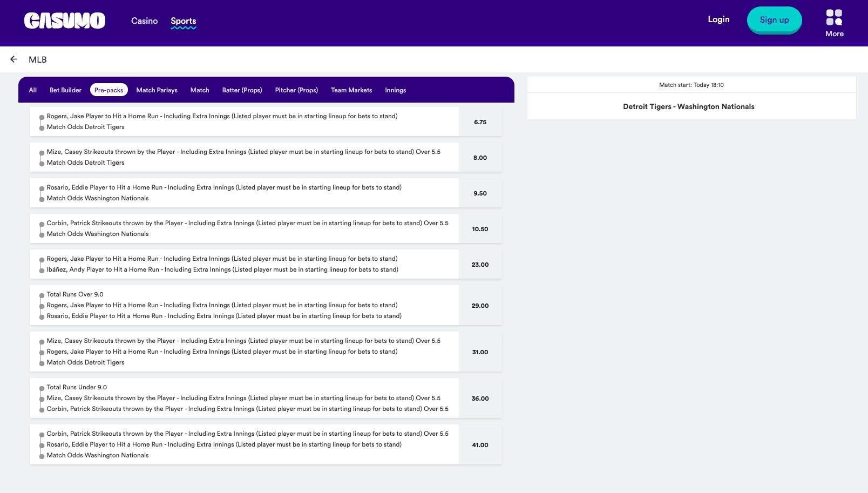The height and width of the screenshot is (493, 868).
Task: Open the Innings tab
Action: 395,90
